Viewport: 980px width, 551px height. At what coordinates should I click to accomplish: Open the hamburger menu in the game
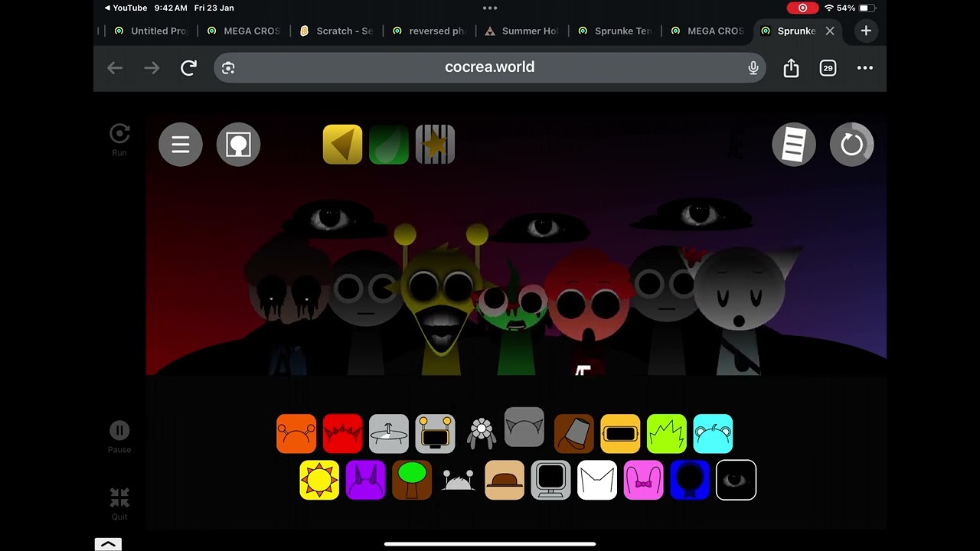(181, 144)
